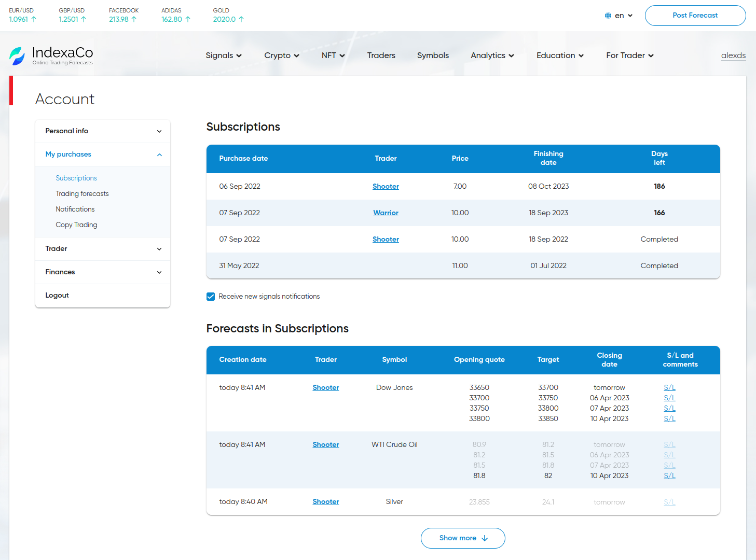
Task: Select Copy Trading in the sidebar
Action: tap(77, 225)
